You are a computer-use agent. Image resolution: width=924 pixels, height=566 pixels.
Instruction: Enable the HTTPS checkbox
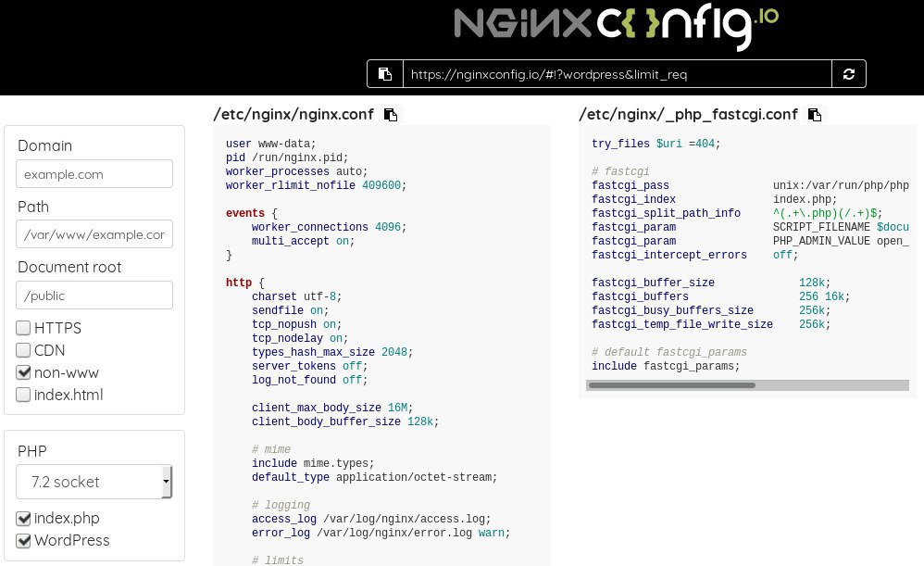[23, 328]
